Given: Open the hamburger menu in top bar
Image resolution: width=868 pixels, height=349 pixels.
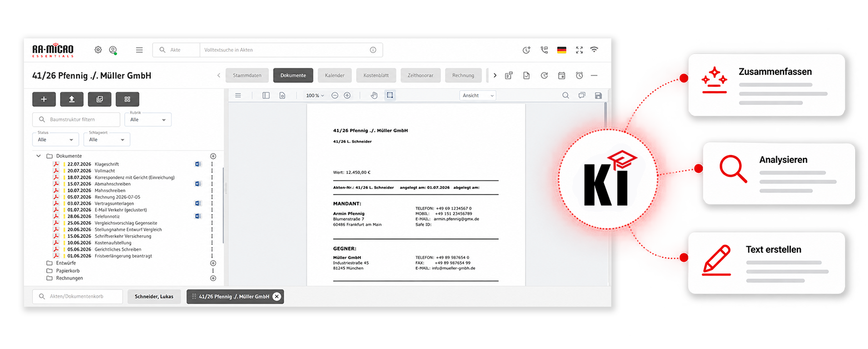Looking at the screenshot, I should click(x=139, y=49).
